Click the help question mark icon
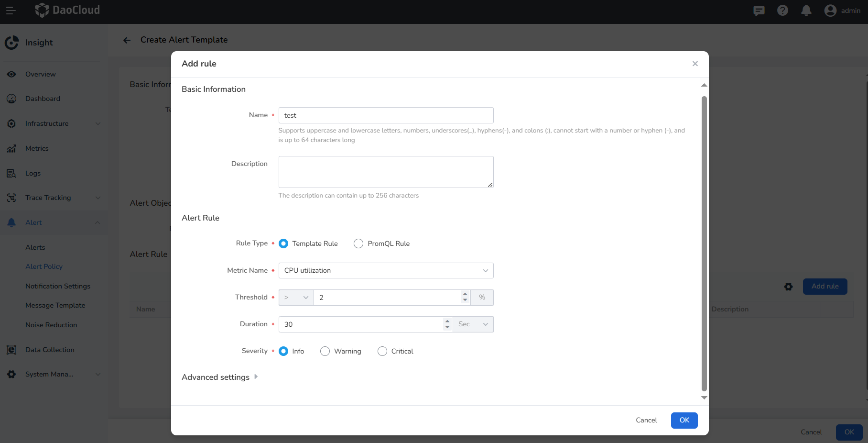 click(782, 11)
